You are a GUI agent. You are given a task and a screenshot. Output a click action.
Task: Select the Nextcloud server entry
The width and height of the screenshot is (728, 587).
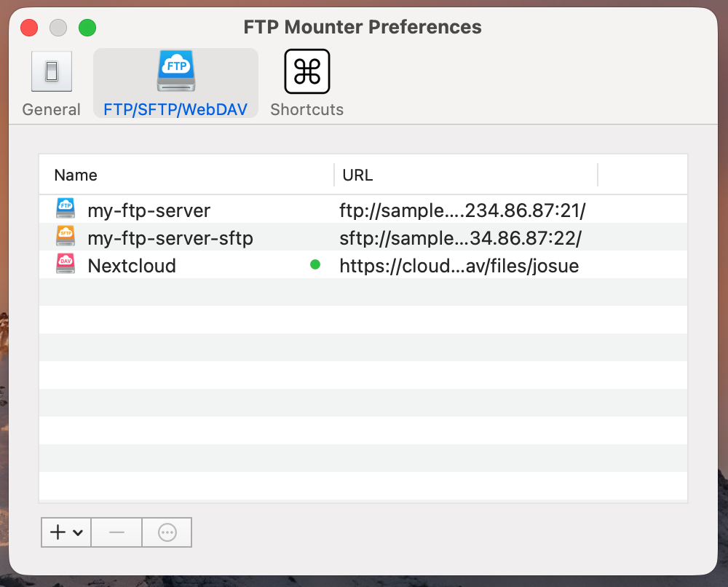point(132,266)
